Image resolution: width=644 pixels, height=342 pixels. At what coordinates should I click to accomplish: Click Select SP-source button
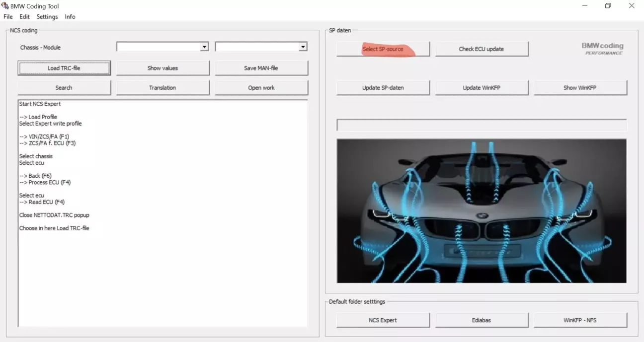coord(383,49)
